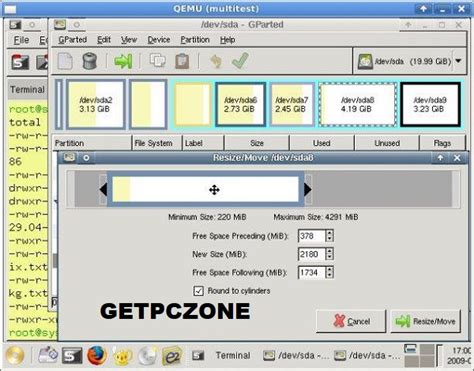474x371 pixels.
Task: Click the Free Space Preceding input field
Action: (x=311, y=236)
